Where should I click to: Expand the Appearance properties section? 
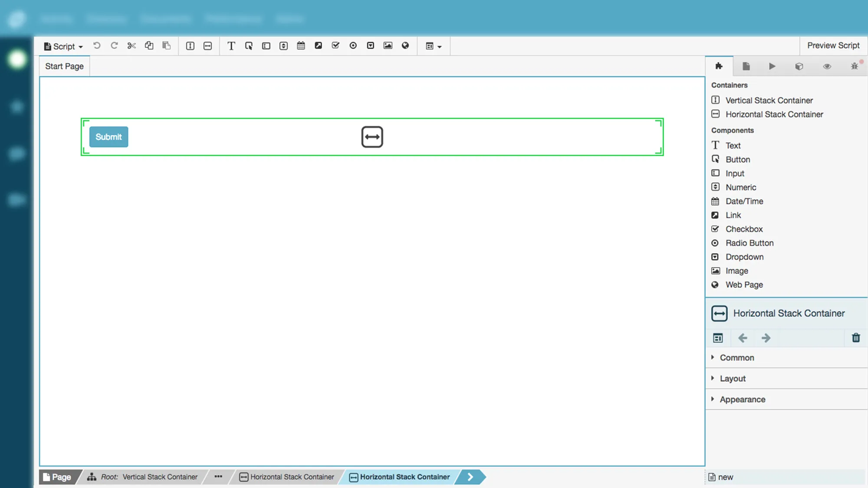(x=742, y=399)
